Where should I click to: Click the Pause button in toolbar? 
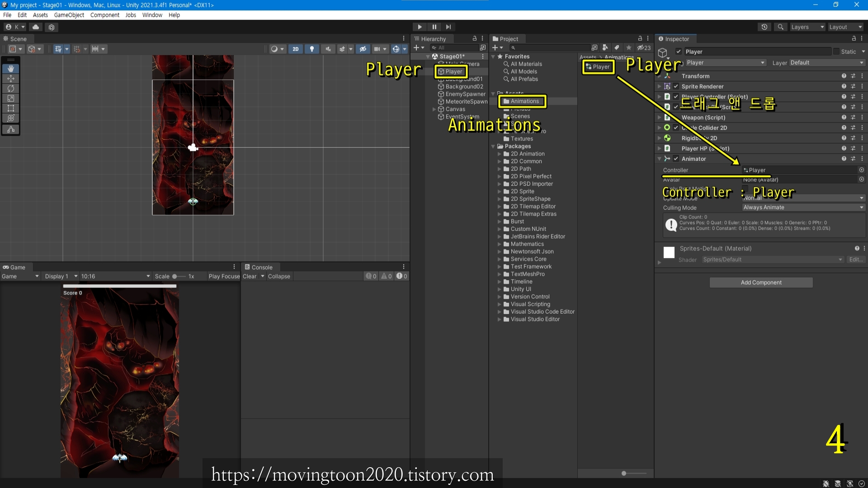tap(434, 27)
